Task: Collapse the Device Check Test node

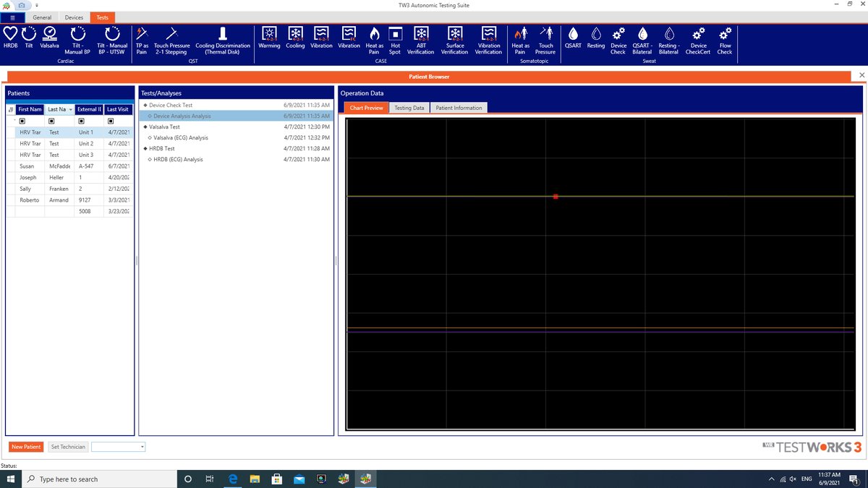Action: coord(145,106)
